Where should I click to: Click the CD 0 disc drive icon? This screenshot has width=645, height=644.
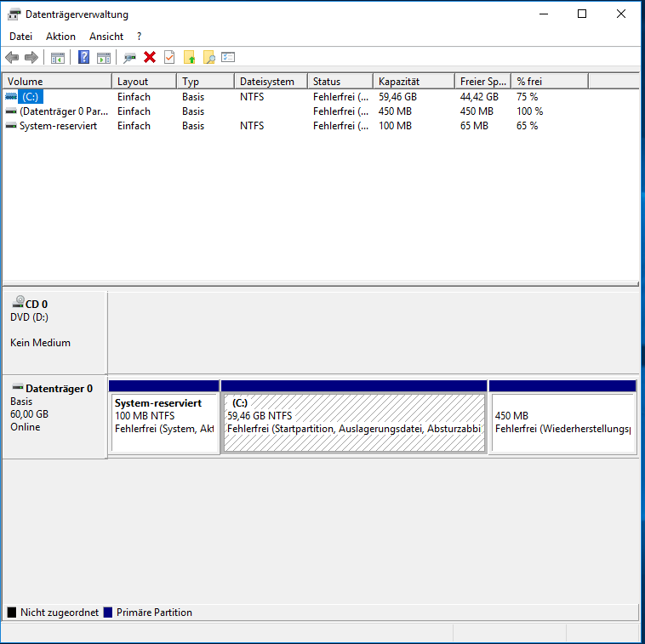pyautogui.click(x=18, y=302)
